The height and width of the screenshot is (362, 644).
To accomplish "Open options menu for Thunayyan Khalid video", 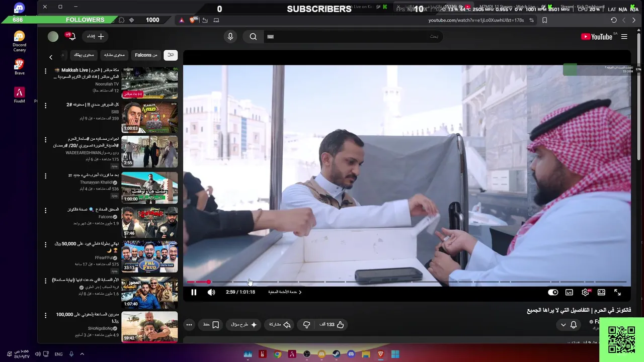I will point(45,176).
